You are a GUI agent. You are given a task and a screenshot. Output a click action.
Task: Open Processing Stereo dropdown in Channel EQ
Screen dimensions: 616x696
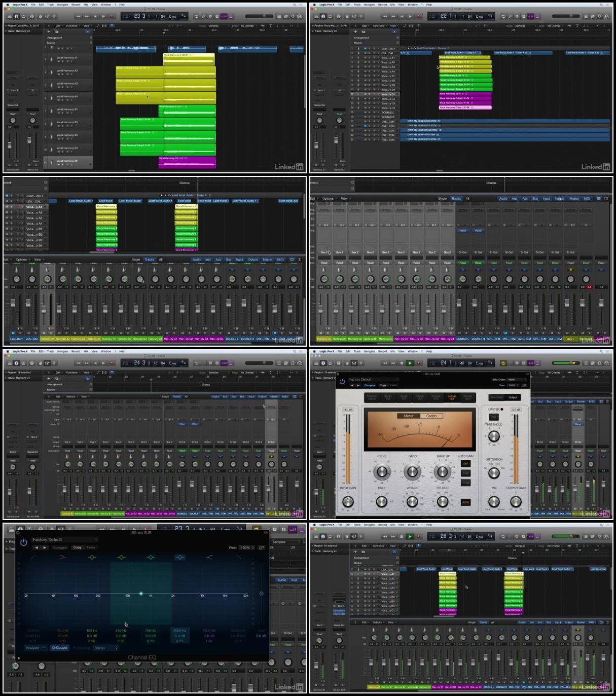point(105,648)
